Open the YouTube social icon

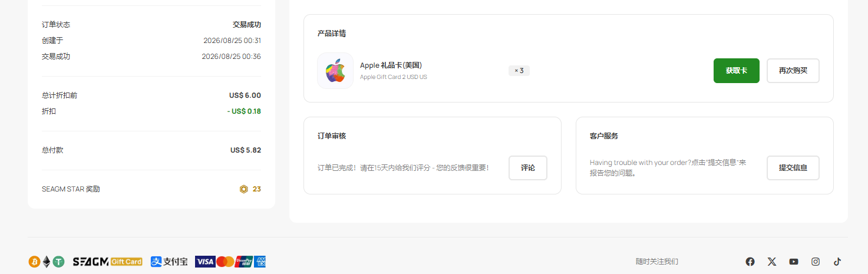794,262
